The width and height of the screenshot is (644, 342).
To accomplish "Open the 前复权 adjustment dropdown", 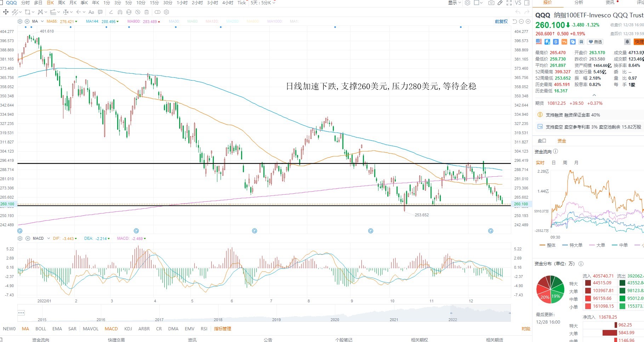I will (x=501, y=22).
